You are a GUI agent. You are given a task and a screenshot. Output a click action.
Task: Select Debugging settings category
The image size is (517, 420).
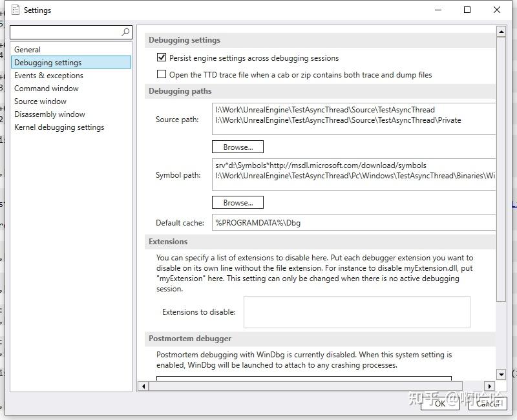point(71,62)
